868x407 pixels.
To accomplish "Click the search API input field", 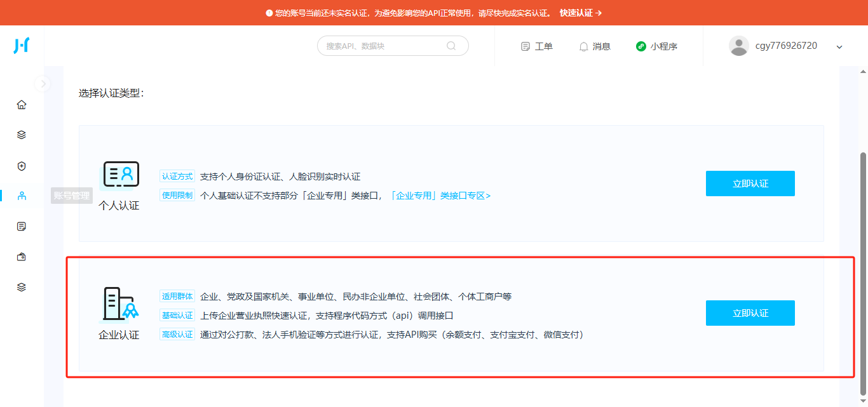I will coord(393,46).
